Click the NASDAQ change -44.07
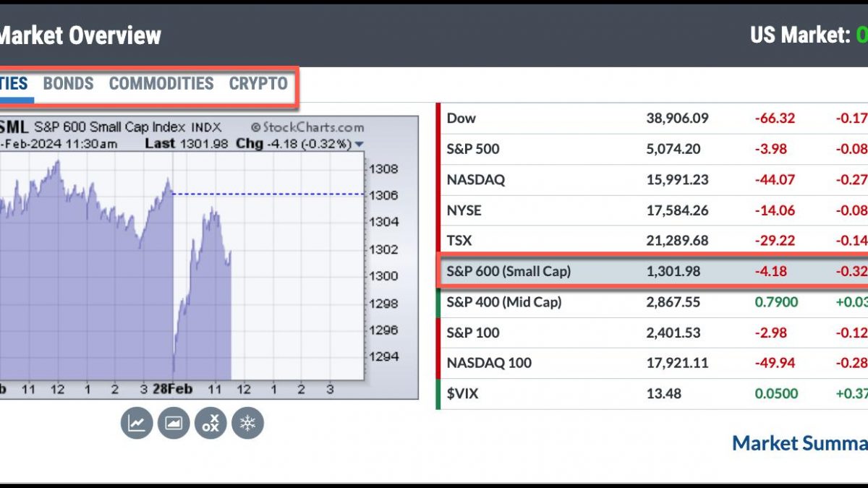The image size is (868, 488). [x=775, y=180]
